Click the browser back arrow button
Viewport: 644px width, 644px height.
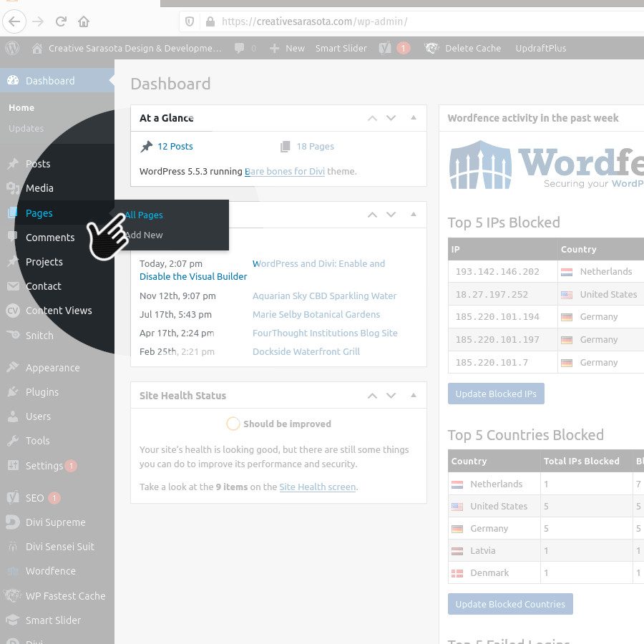click(x=14, y=21)
